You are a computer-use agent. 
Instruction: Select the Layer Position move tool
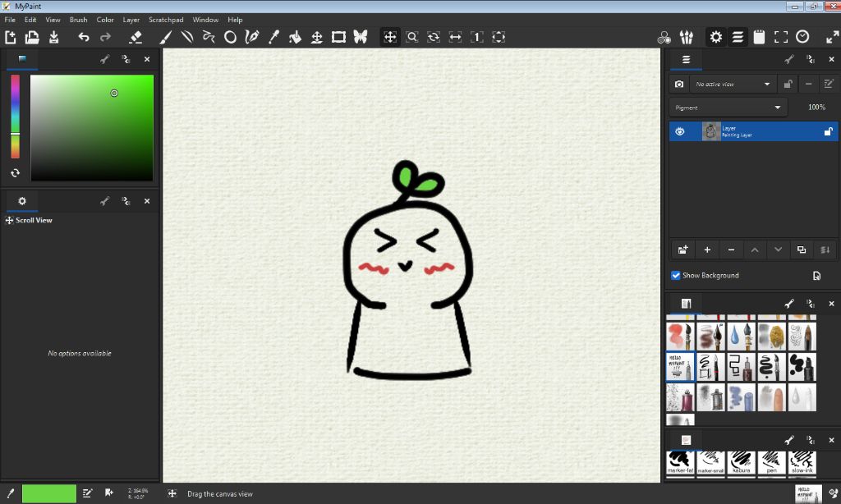point(316,37)
